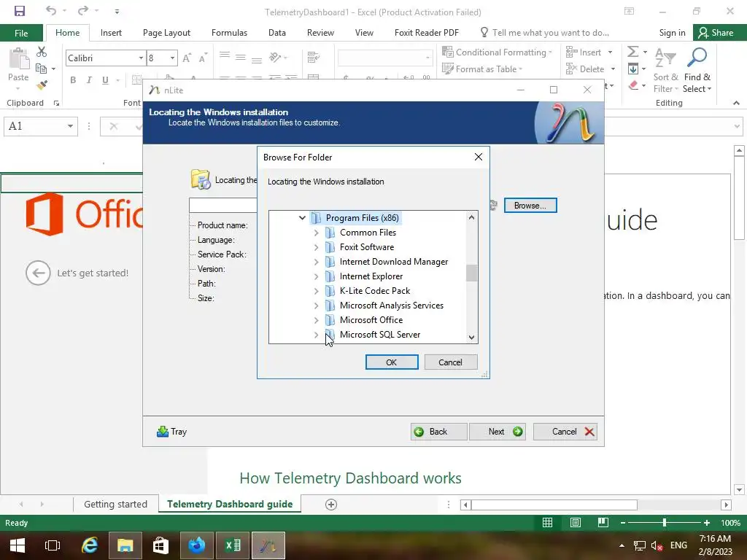
Task: Click the zoom out minus in status bar
Action: click(623, 523)
